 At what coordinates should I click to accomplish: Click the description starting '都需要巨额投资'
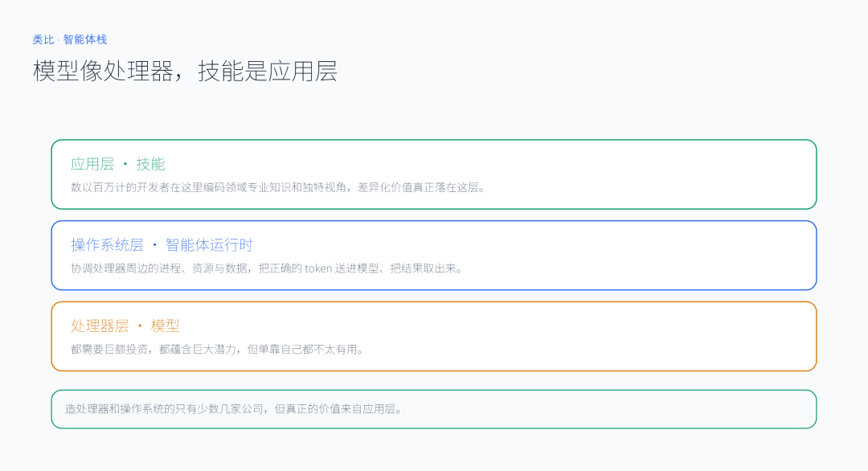pyautogui.click(x=218, y=350)
